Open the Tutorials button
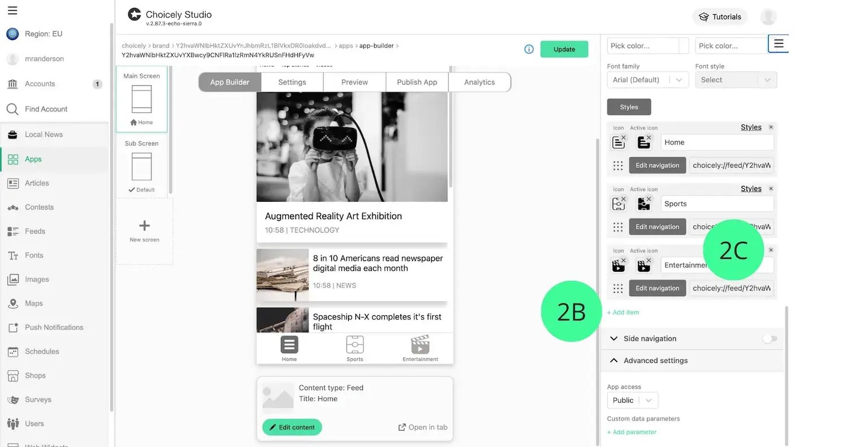Viewport: 868px width, 447px height. pos(720,17)
